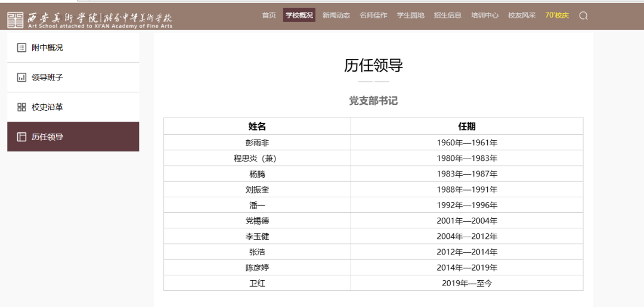644x307 pixels.
Task: Click the 党支部书记 subheading
Action: tap(373, 101)
